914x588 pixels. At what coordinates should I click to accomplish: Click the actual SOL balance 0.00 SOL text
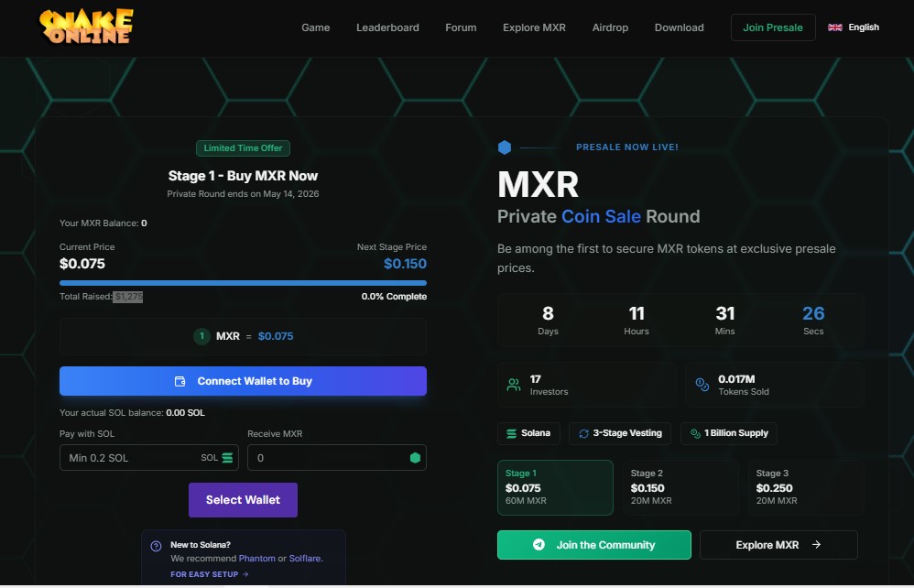click(132, 412)
